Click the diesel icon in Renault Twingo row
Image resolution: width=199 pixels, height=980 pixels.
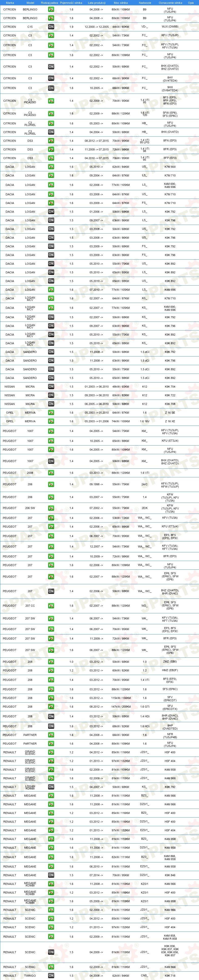[x=51, y=975]
